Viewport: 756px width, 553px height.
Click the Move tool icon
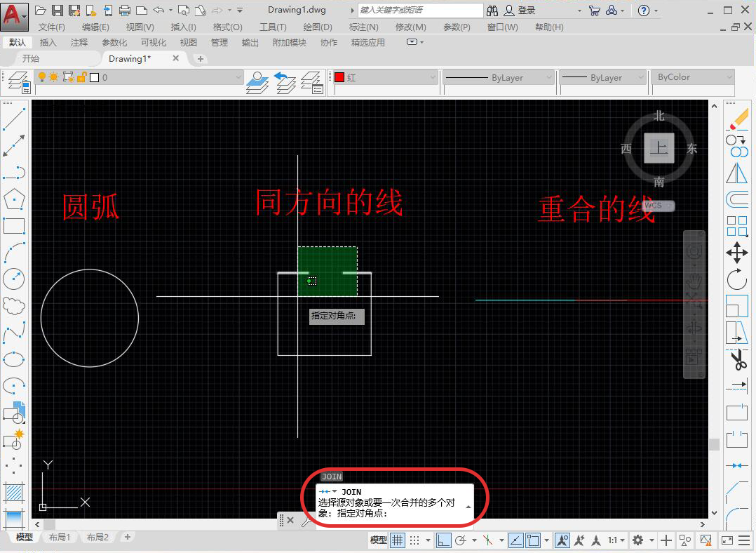tap(737, 253)
